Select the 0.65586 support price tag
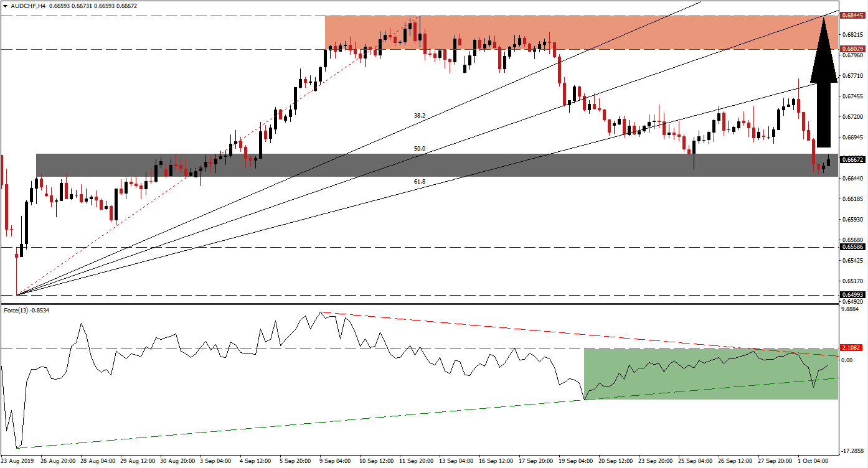The width and height of the screenshot is (868, 468). (851, 248)
